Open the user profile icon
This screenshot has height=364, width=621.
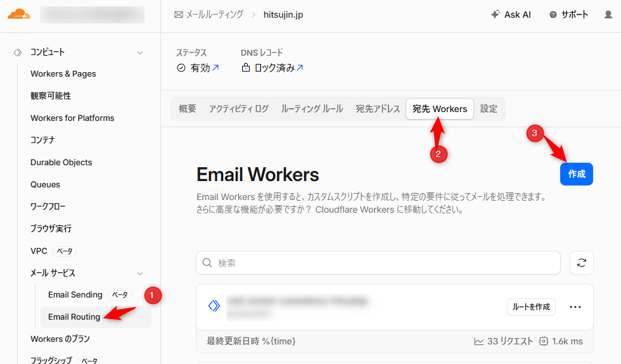(x=608, y=15)
